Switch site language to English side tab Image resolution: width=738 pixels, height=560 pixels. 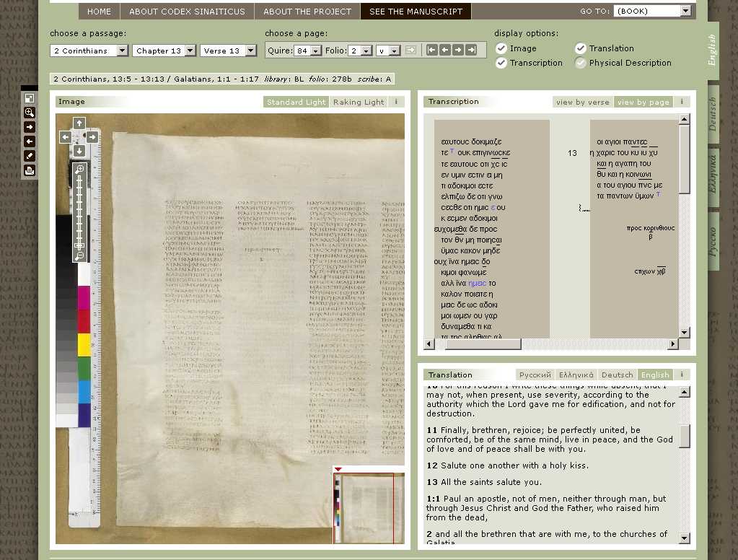tap(713, 51)
